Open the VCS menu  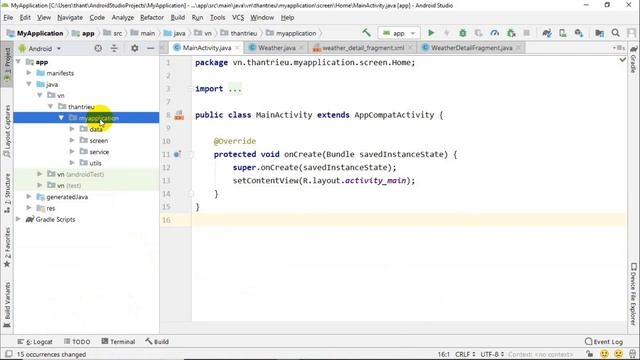point(238,18)
